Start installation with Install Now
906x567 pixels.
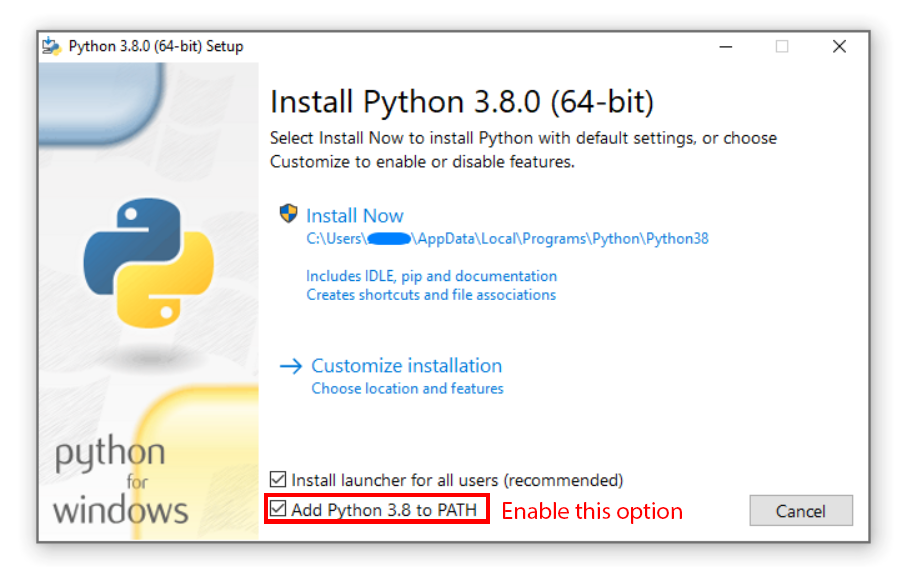pyautogui.click(x=354, y=216)
